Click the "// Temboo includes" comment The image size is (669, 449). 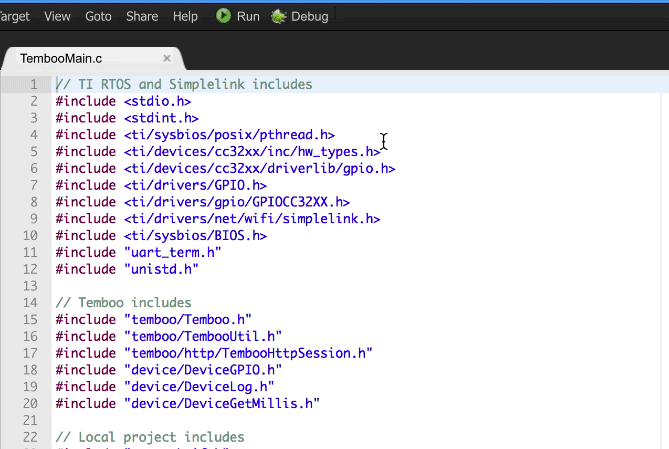click(x=123, y=303)
